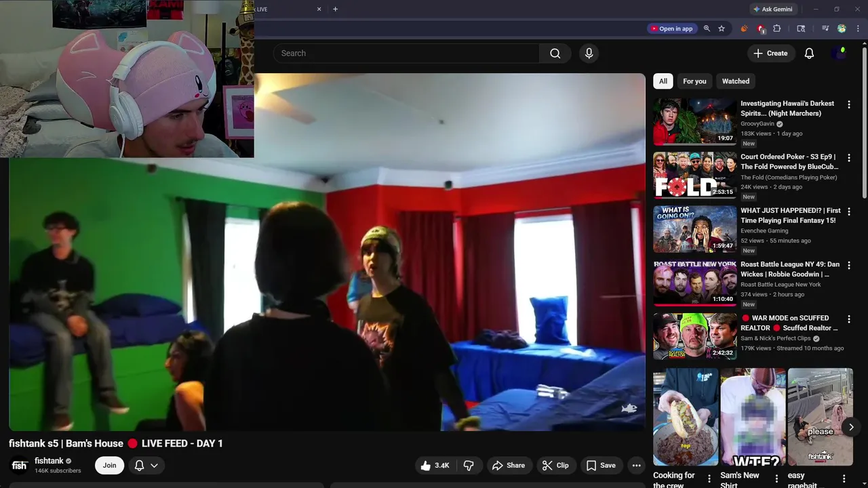
Task: Save the video to a playlist
Action: pos(601,466)
